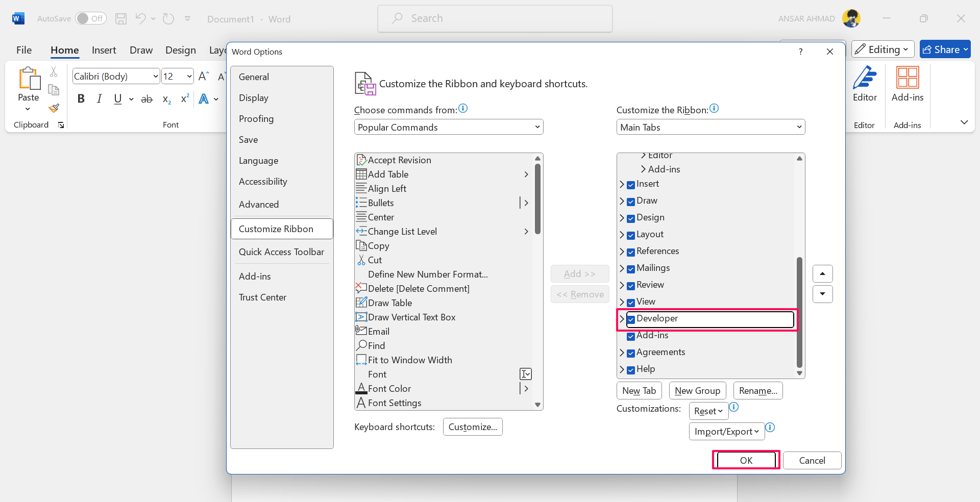Click the Undo icon in title bar
This screenshot has height=502, width=980.
(x=140, y=19)
